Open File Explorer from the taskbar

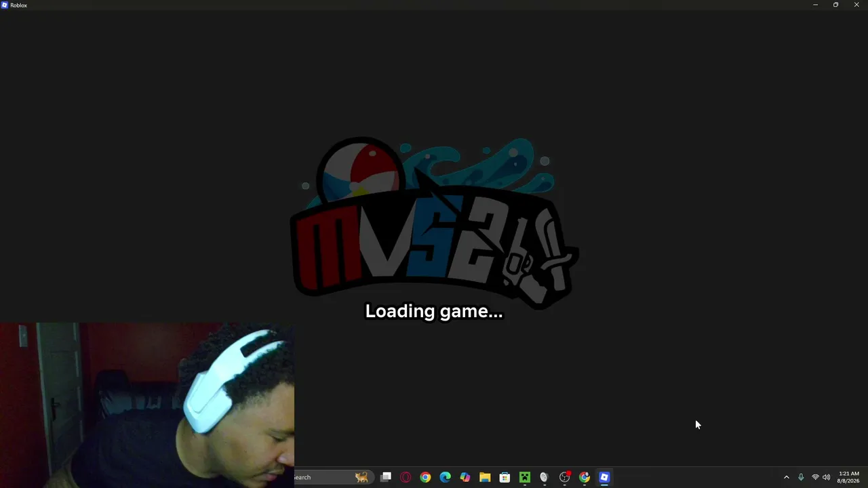tap(485, 477)
